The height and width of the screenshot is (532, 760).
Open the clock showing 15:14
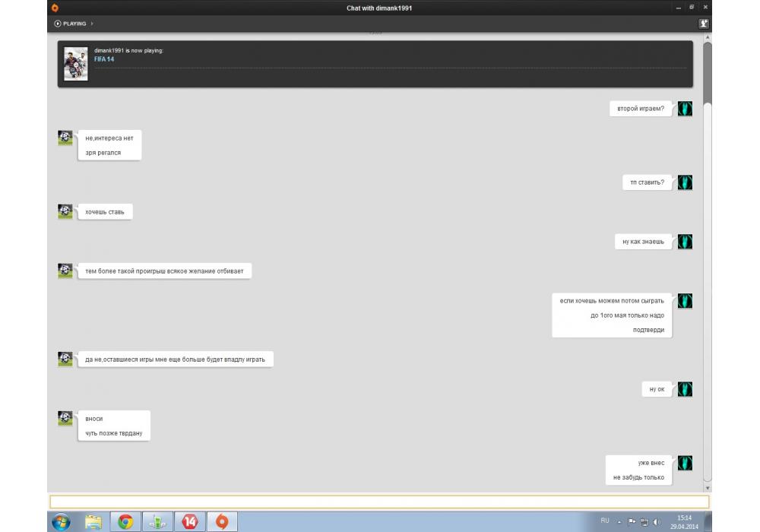[683, 521]
